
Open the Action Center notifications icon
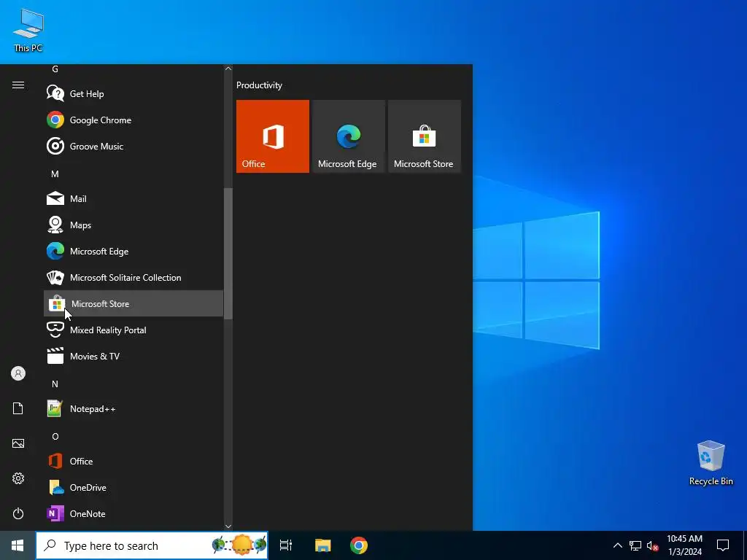[723, 545]
